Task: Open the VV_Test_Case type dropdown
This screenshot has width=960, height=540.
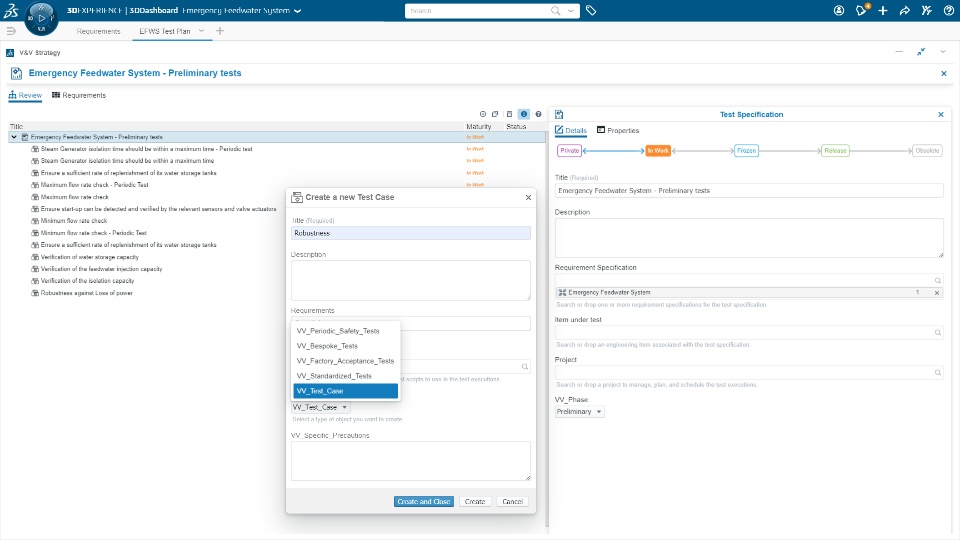Action: click(x=320, y=407)
